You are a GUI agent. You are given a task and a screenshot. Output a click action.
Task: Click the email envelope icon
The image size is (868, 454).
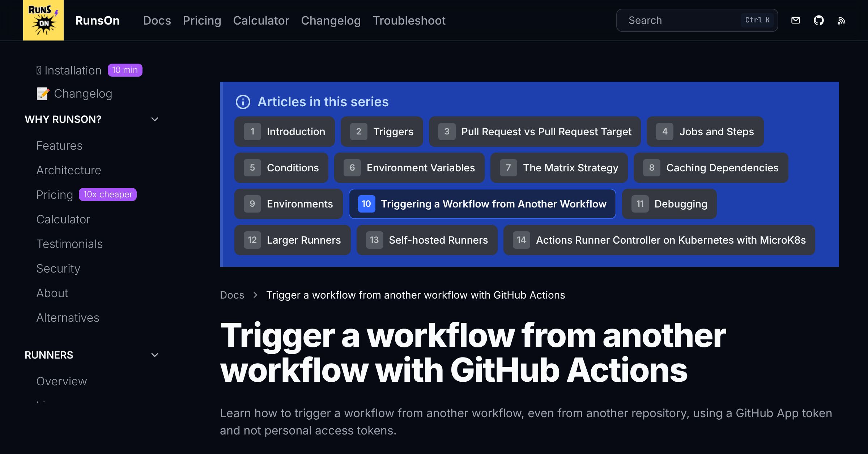(796, 20)
